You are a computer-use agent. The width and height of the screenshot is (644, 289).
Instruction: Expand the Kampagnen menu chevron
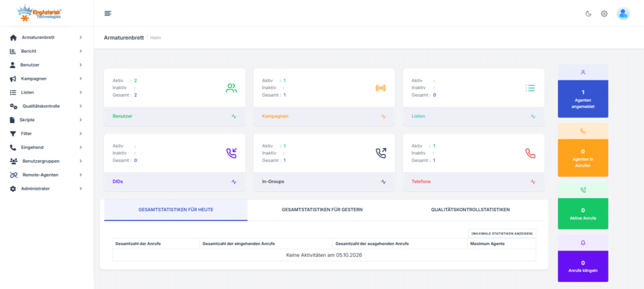click(80, 79)
